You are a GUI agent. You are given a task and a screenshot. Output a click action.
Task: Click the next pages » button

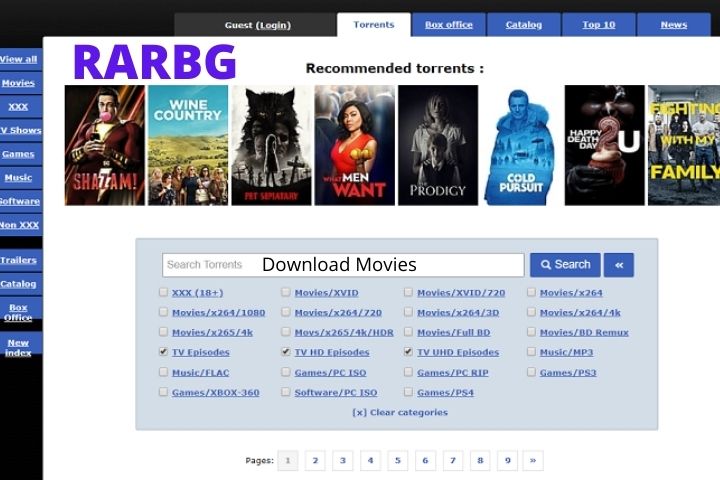[533, 460]
